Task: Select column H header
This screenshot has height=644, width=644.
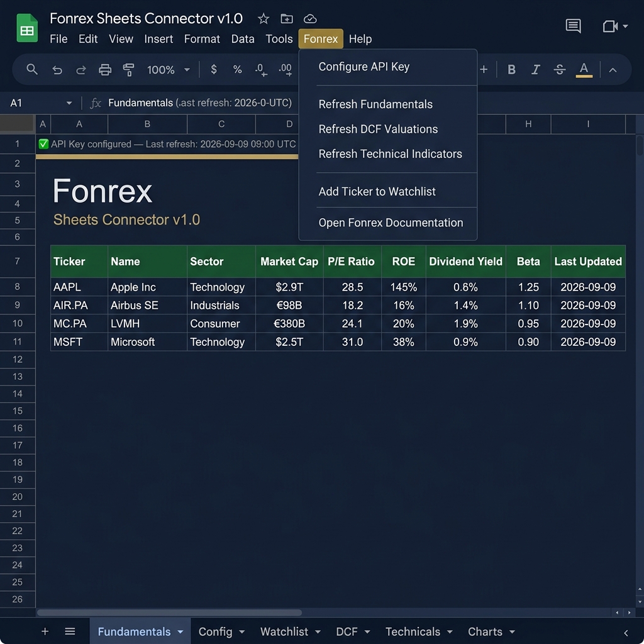Action: 528,124
